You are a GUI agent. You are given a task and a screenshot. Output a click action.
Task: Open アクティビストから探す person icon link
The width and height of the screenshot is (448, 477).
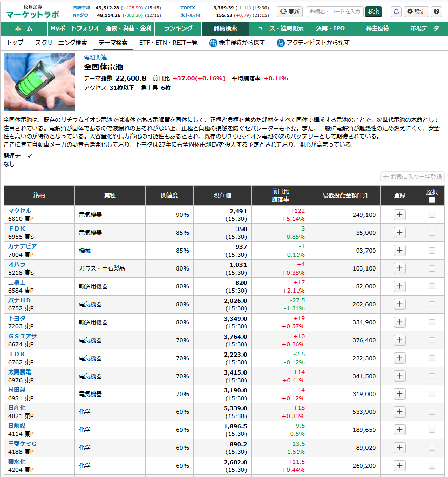click(x=313, y=43)
